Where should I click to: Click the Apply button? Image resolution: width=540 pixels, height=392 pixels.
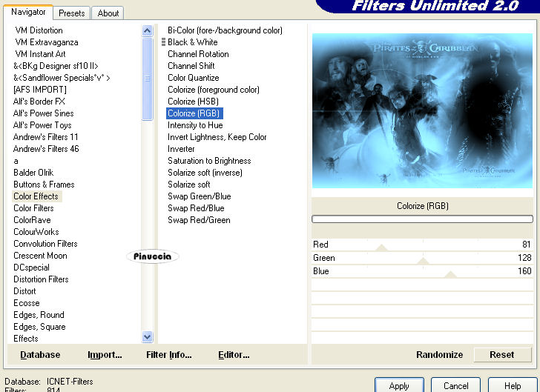click(x=399, y=386)
